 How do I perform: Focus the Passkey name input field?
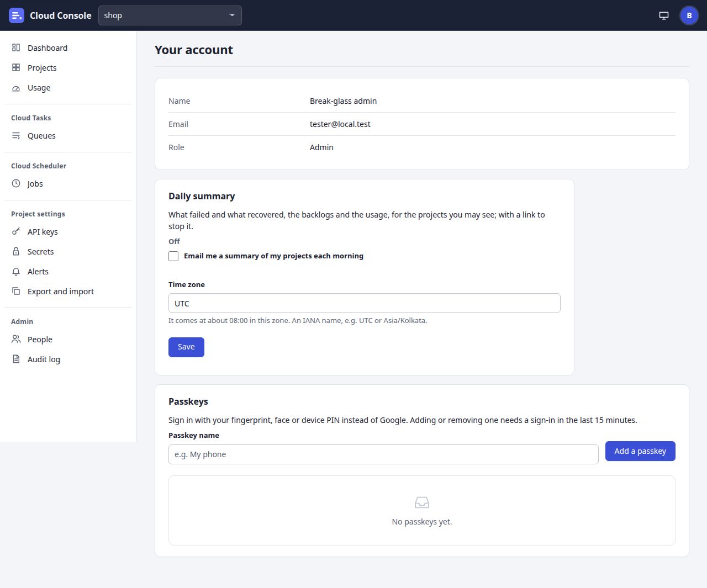383,454
